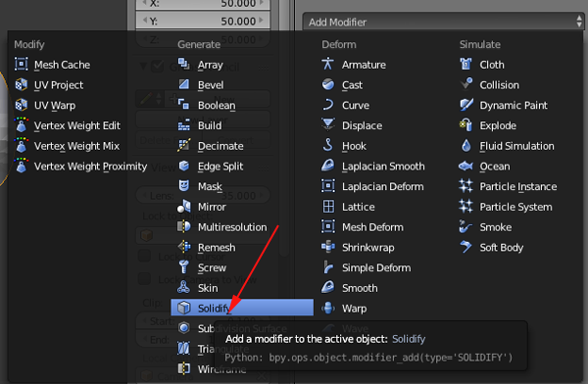Click the Mask modifier icon
Screen dimensions: 588x384
pos(184,185)
